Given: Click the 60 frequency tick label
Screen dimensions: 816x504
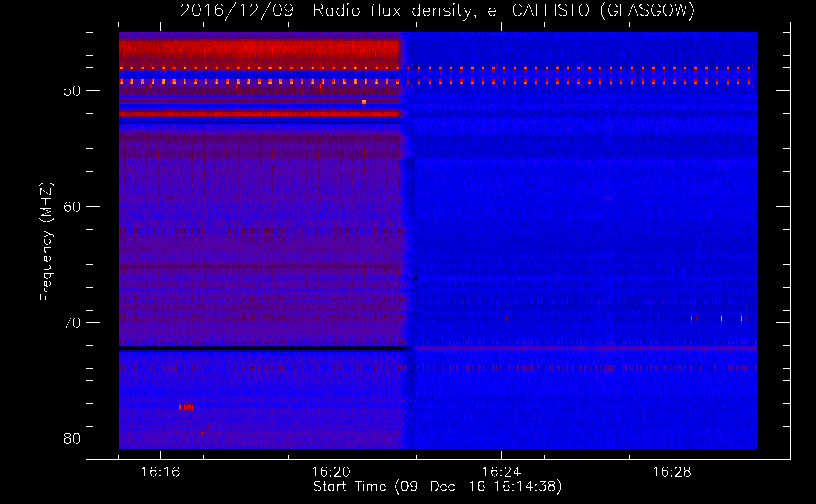Looking at the screenshot, I should pos(72,207).
